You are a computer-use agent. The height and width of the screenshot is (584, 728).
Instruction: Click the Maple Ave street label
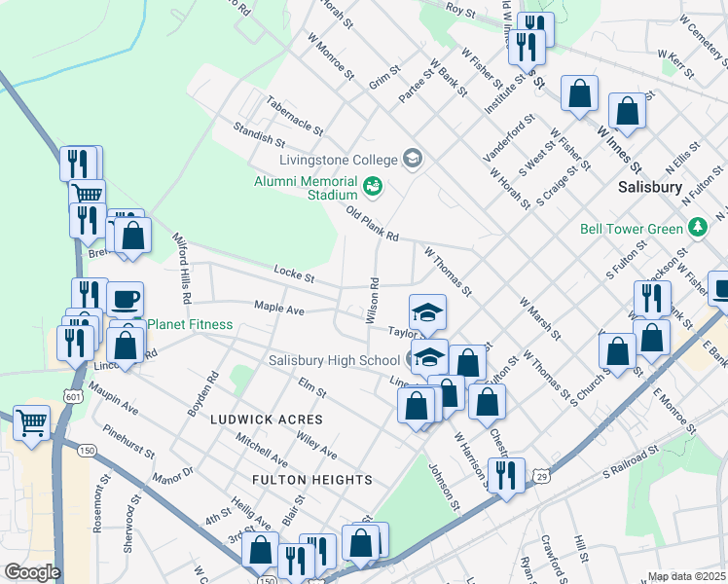(279, 308)
